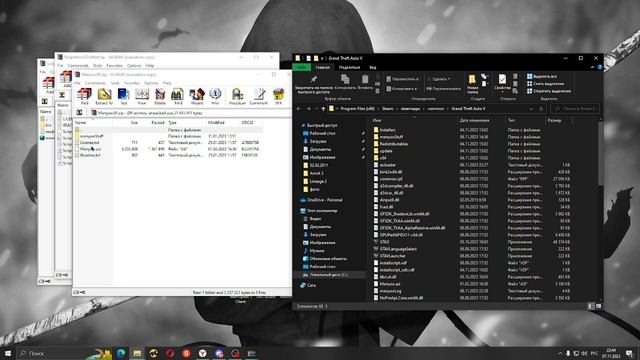The height and width of the screenshot is (360, 640).
Task: Open Commands menu in front WinRAR window
Action: [x=95, y=83]
